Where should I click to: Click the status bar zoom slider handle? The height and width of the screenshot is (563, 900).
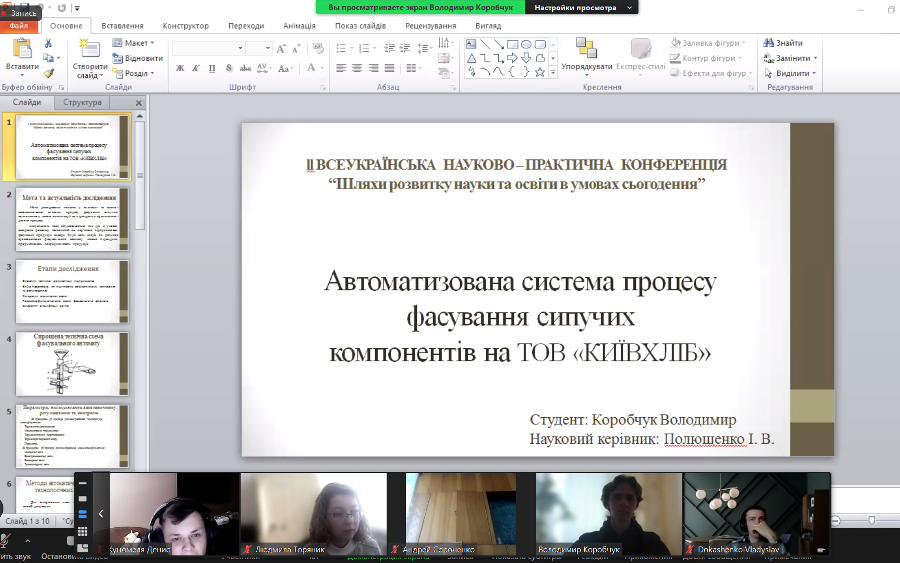pos(872,520)
